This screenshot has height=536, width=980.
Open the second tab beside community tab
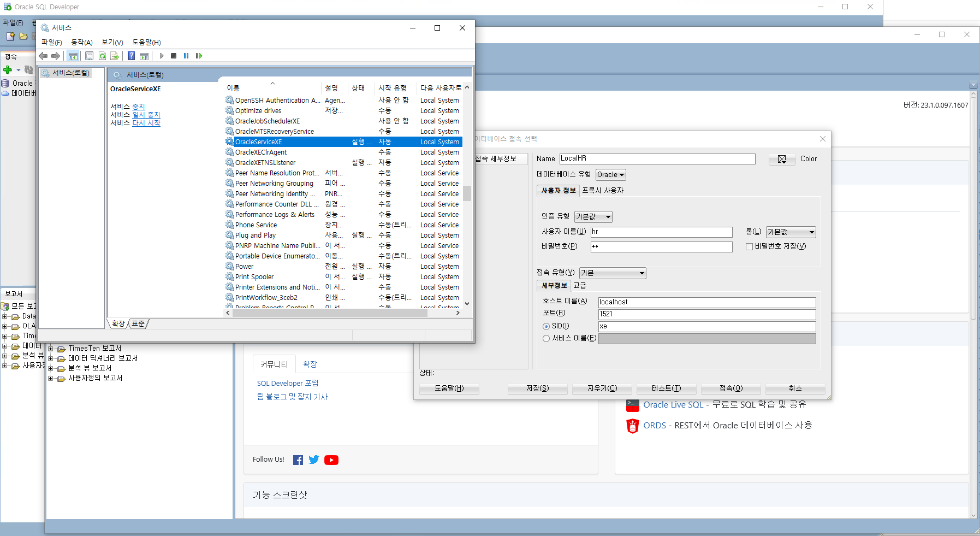coord(310,364)
